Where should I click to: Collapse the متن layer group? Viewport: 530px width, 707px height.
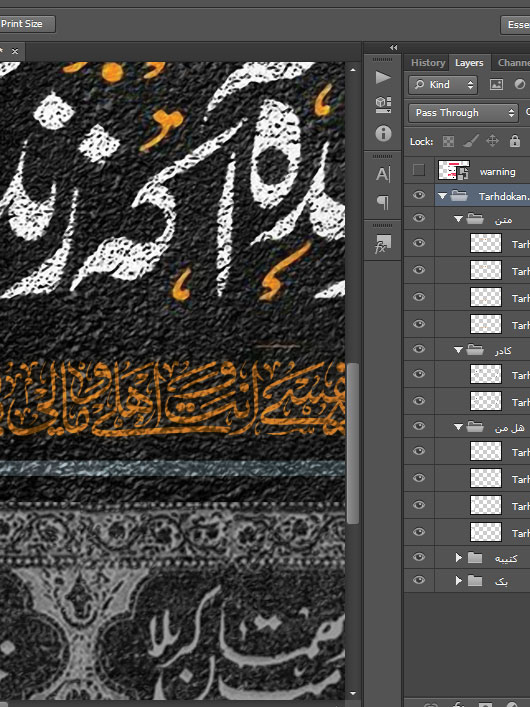pyautogui.click(x=458, y=219)
